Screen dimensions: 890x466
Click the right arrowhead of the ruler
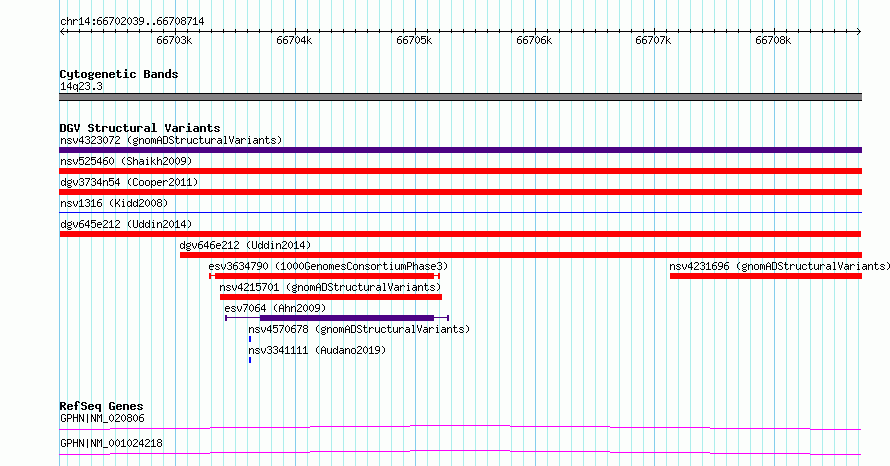[x=859, y=32]
